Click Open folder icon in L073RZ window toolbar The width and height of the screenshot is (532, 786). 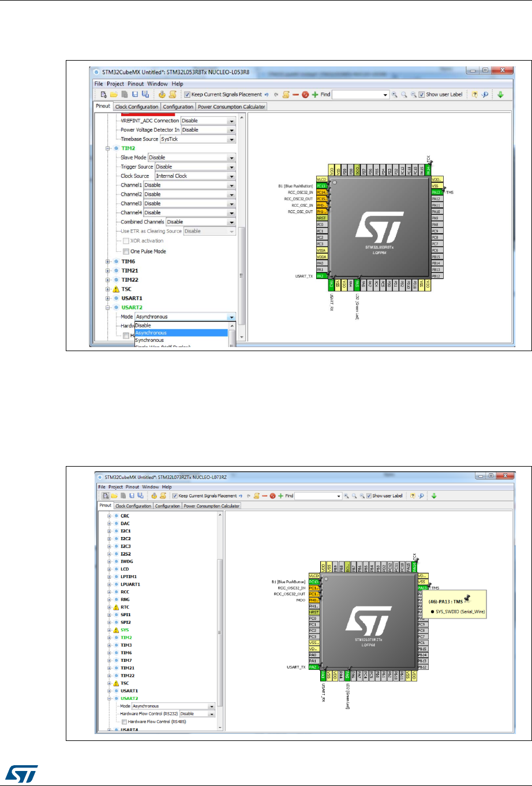tap(114, 496)
